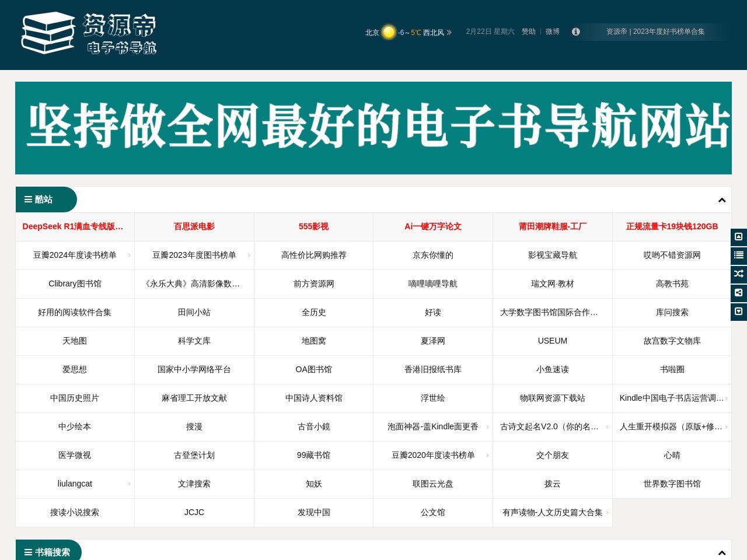Image resolution: width=747 pixels, height=560 pixels.
Task: Open the 微博 link in header
Action: coord(553,32)
